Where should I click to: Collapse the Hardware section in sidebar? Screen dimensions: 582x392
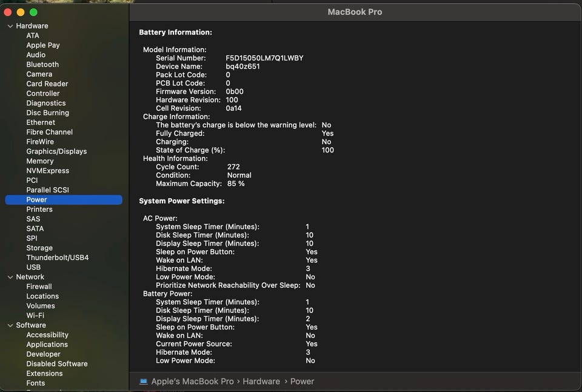click(x=10, y=26)
